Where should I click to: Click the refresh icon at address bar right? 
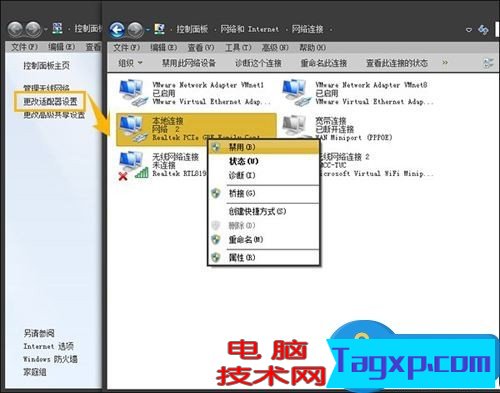pyautogui.click(x=483, y=30)
